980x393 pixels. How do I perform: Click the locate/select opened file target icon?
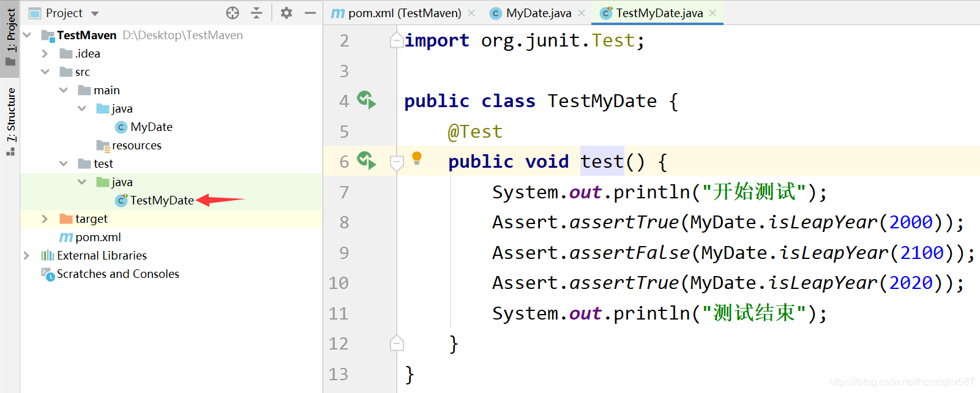[233, 13]
